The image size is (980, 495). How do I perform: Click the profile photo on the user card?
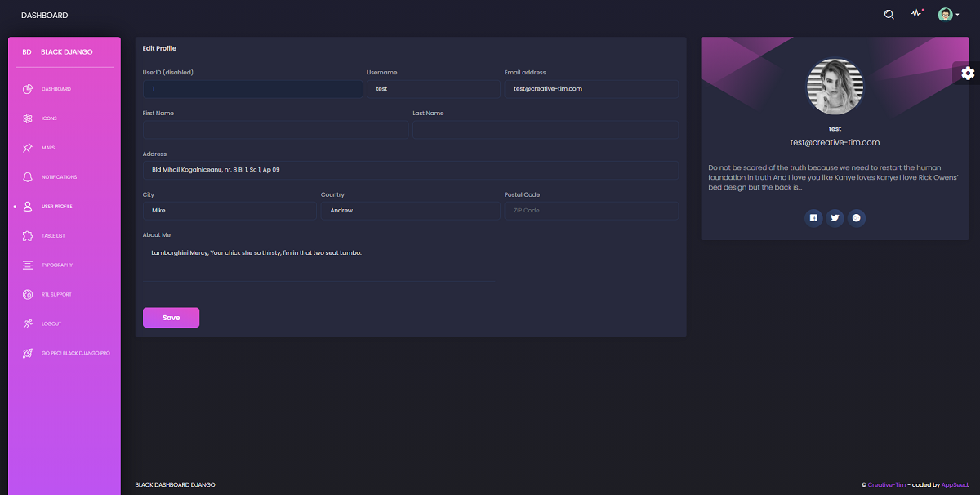[835, 87]
